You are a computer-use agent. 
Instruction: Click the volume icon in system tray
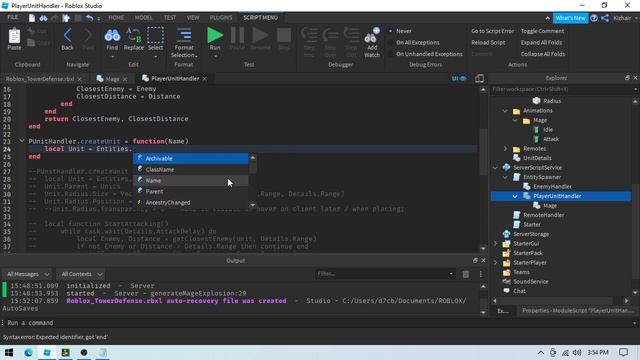(x=577, y=352)
